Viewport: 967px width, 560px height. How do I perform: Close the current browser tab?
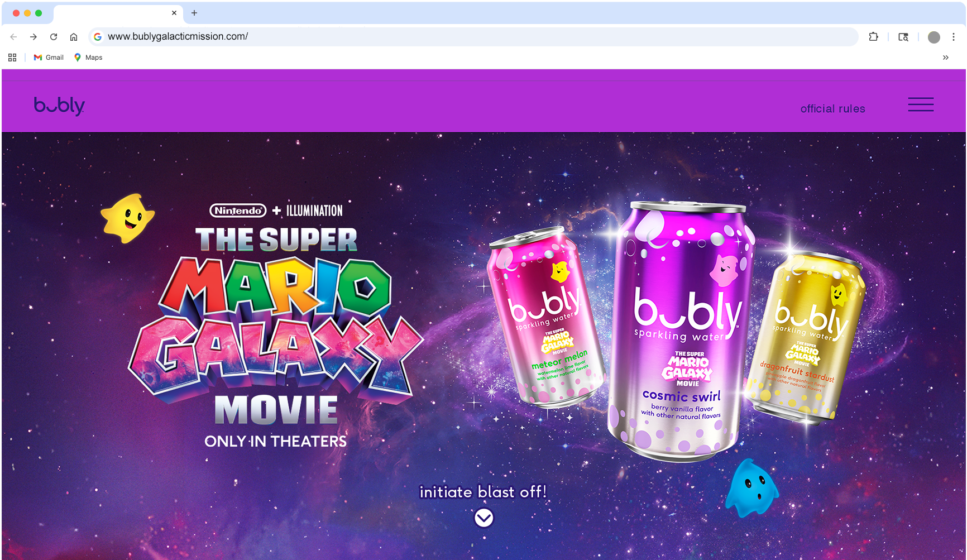click(x=174, y=13)
